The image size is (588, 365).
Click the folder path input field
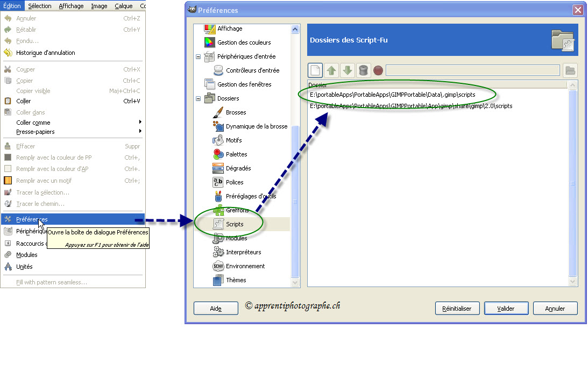pos(472,70)
